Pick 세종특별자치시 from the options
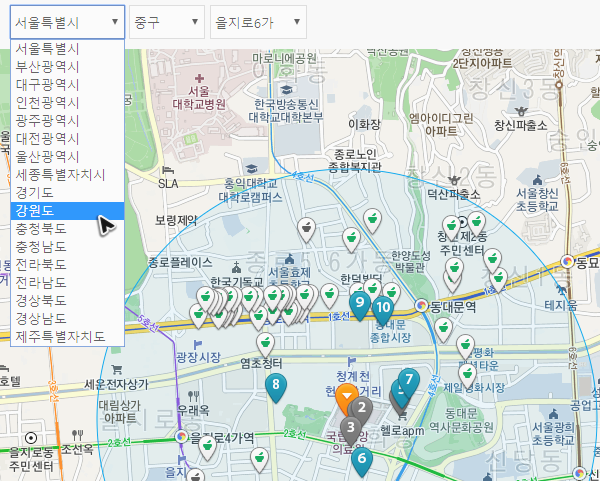The image size is (600, 481). pyautogui.click(x=67, y=174)
